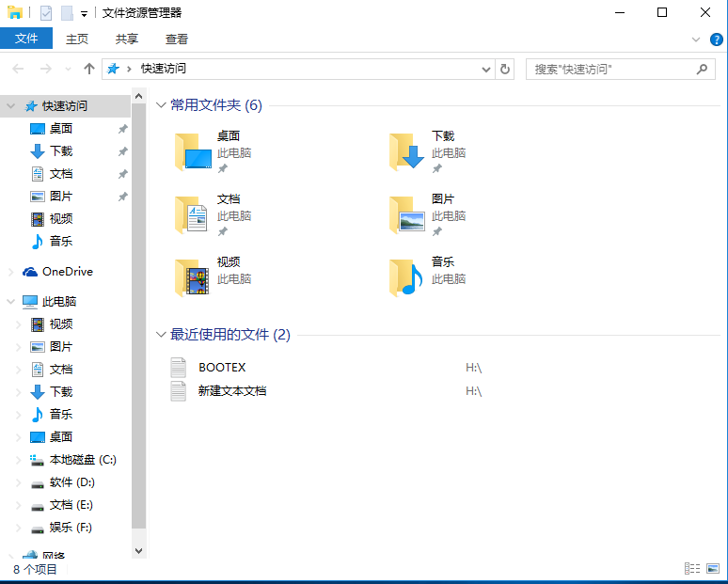Click the navigation pane scroll down arrow
Viewport: 728px width, 584px height.
[x=139, y=551]
